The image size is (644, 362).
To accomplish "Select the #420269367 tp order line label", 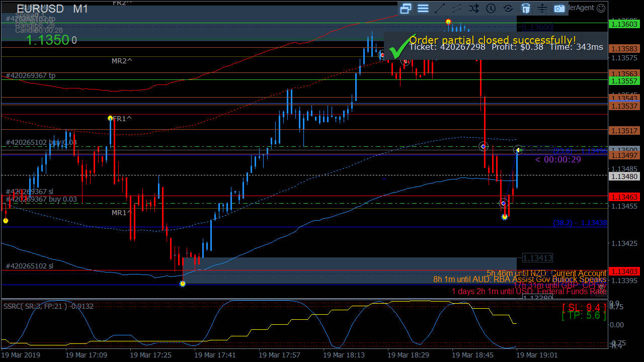I will [31, 75].
